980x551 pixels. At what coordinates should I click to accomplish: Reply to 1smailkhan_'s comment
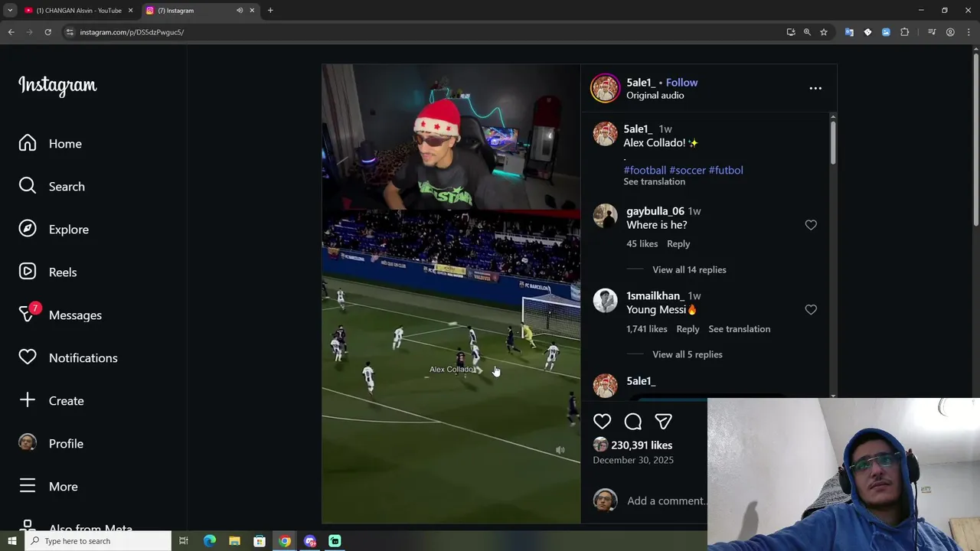tap(688, 329)
